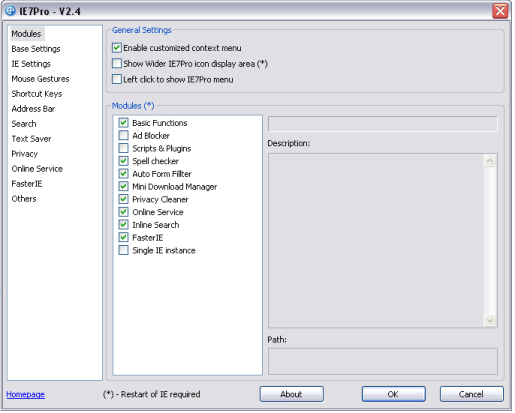Go to IE Settings section

point(31,64)
